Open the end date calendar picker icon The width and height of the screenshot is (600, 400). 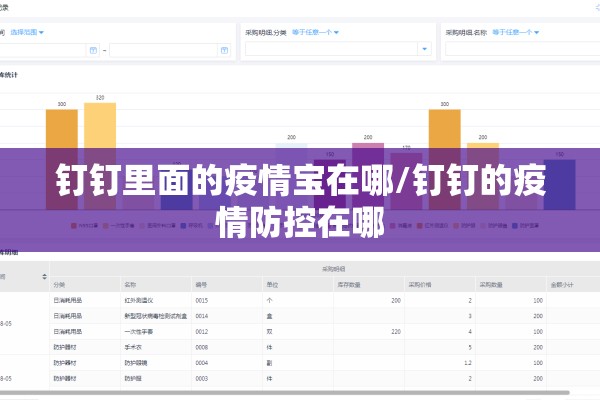224,50
